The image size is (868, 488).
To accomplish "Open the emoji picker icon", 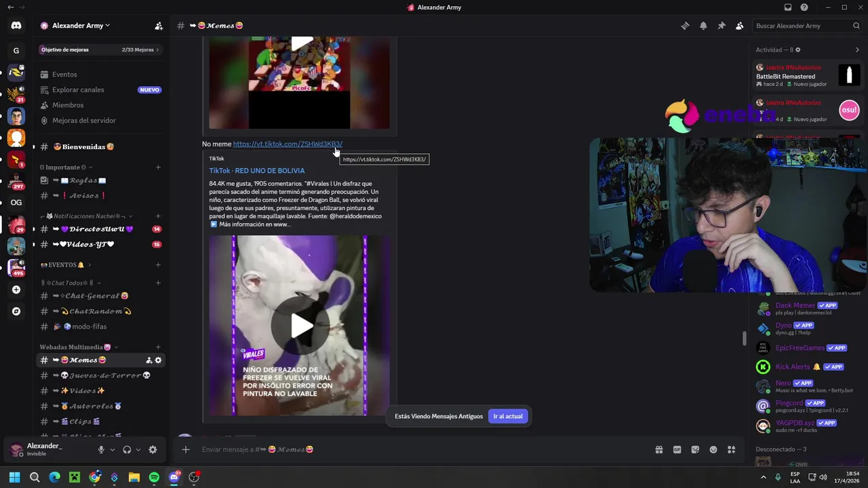I will tap(713, 449).
